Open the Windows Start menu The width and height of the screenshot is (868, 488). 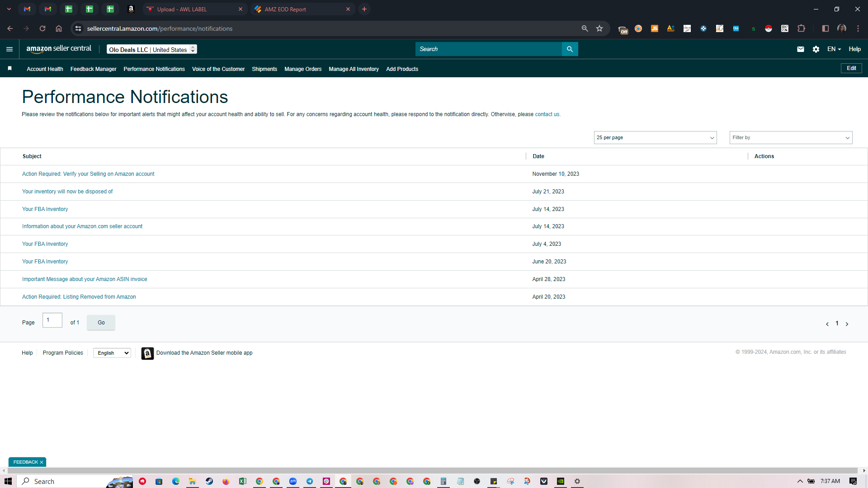(x=8, y=481)
